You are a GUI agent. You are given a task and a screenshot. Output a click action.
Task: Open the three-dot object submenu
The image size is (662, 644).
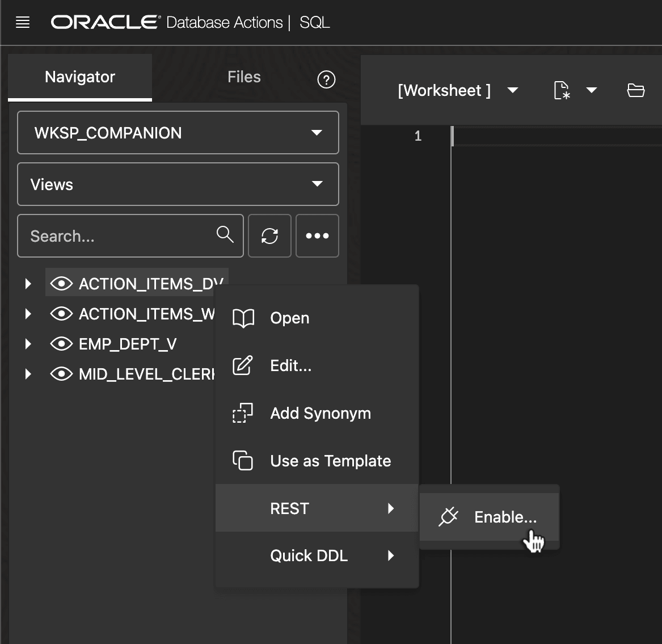tap(317, 235)
